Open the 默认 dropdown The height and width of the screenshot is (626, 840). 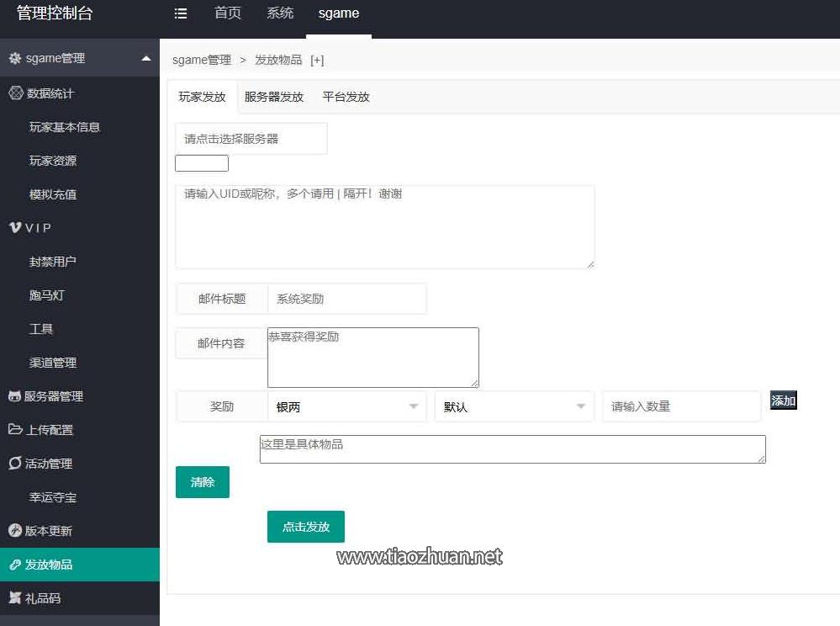pos(514,406)
